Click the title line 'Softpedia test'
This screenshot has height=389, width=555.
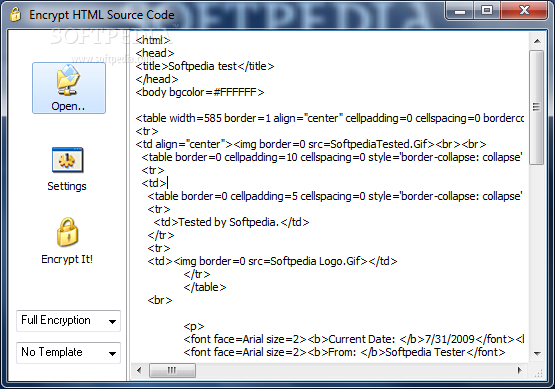tap(205, 66)
